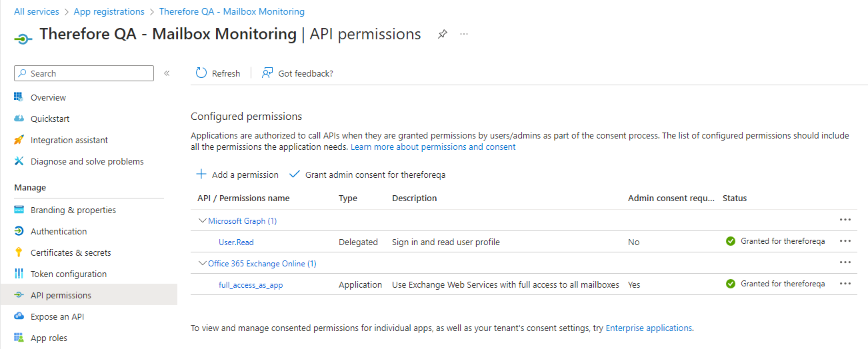Open Integration assistant in the sidebar
Screen dimensions: 868x349
click(x=69, y=140)
